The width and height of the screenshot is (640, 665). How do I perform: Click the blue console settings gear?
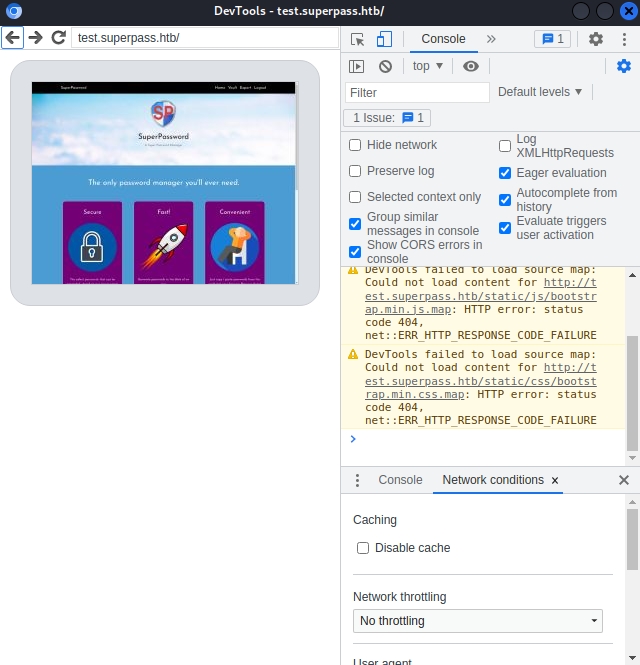[x=624, y=66]
